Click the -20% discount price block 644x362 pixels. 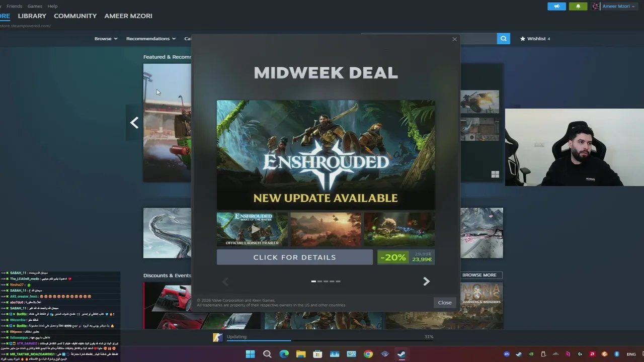click(x=406, y=257)
